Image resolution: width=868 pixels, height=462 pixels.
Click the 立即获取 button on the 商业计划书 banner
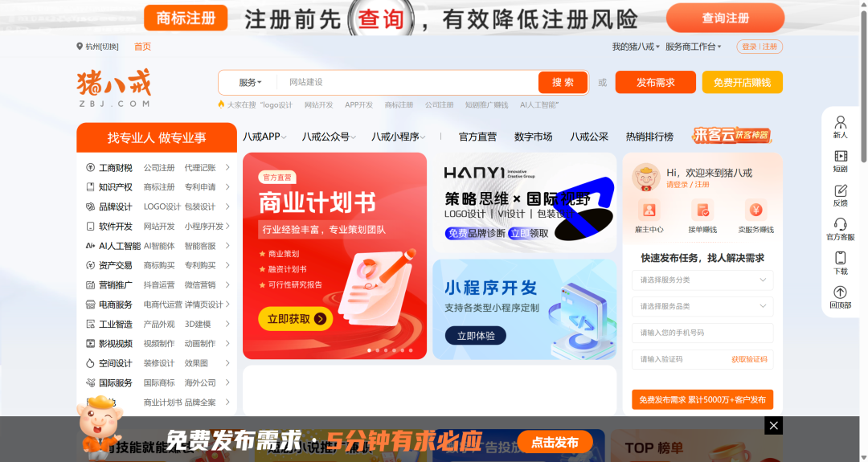(x=296, y=319)
